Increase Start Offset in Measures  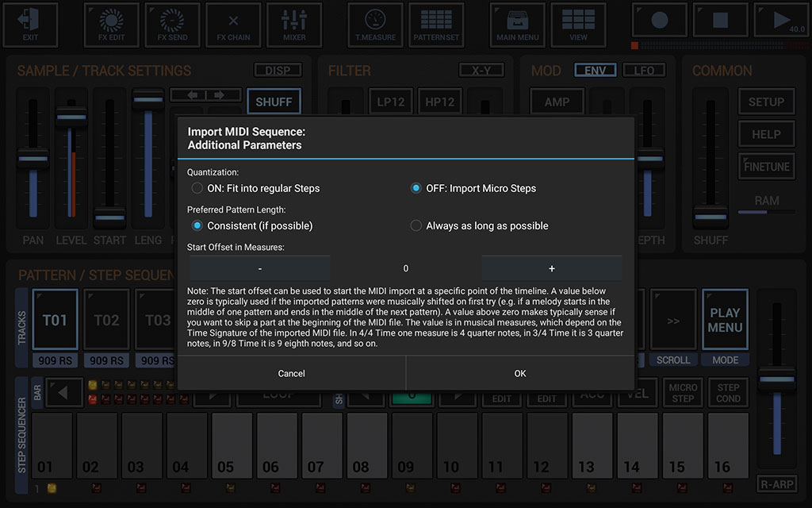(x=552, y=267)
